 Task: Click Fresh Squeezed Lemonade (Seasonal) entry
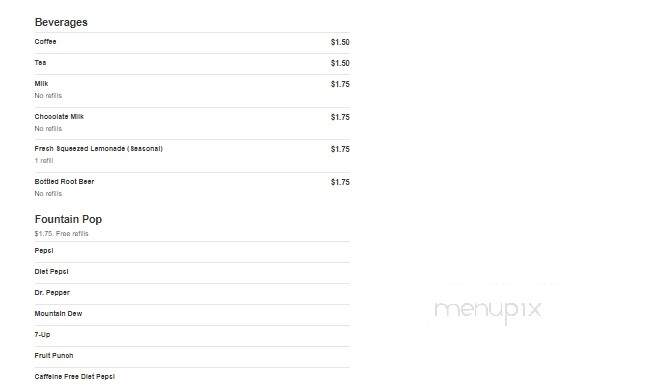[x=99, y=149]
